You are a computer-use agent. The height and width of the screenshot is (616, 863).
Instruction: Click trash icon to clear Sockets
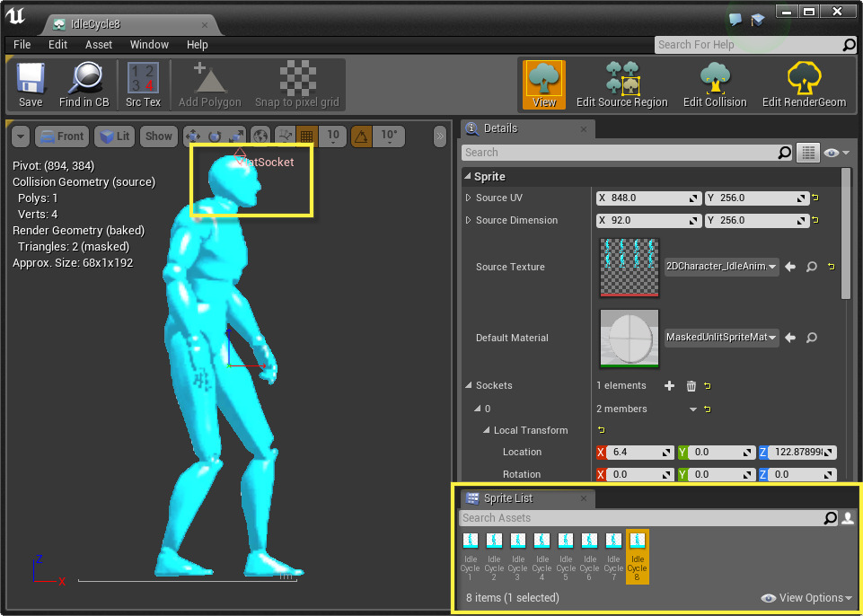(691, 386)
